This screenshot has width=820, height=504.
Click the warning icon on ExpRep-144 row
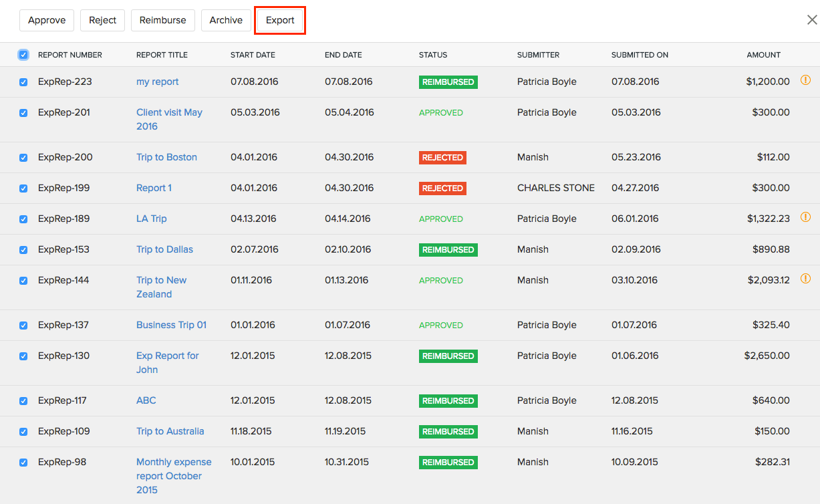pos(805,279)
